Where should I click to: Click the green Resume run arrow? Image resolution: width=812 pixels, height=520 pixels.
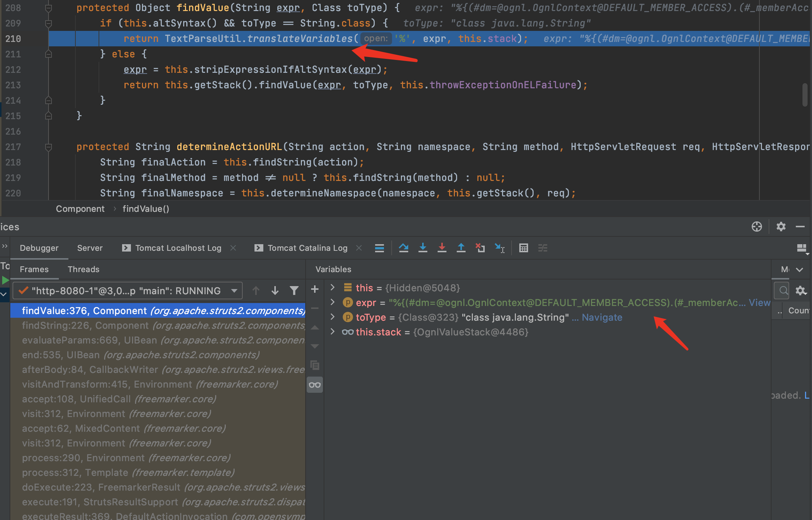click(x=5, y=280)
